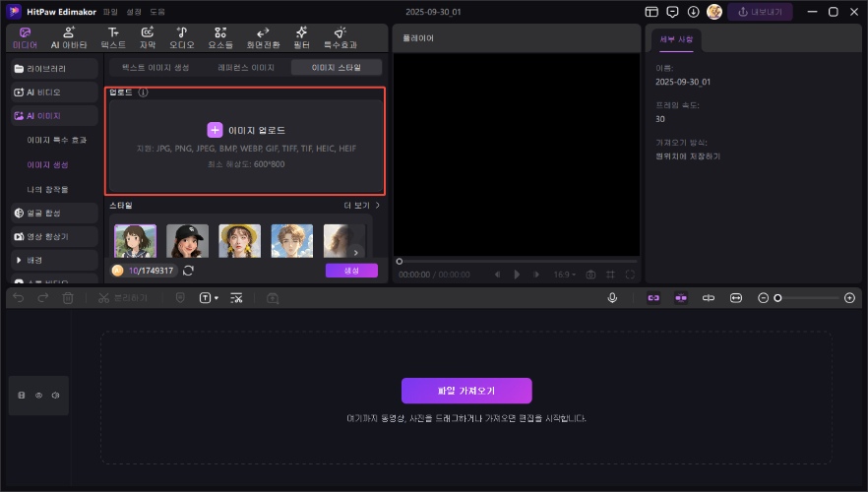Click the 내보내기 export button

pyautogui.click(x=760, y=12)
